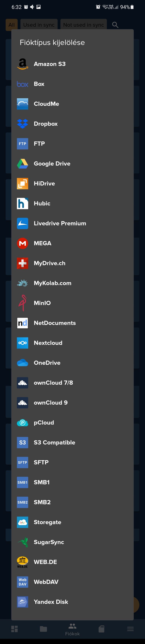Screen dimensions: 145x644
Task: Switch to Used in sync filter
Action: pos(39,25)
